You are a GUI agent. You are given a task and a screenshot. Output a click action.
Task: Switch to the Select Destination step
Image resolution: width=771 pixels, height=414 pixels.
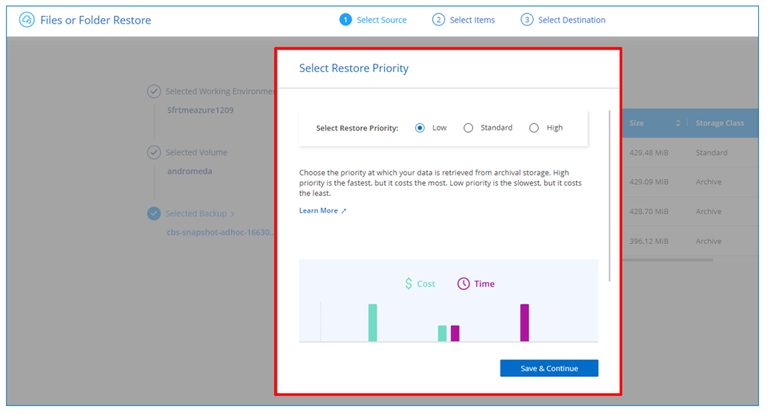(564, 19)
